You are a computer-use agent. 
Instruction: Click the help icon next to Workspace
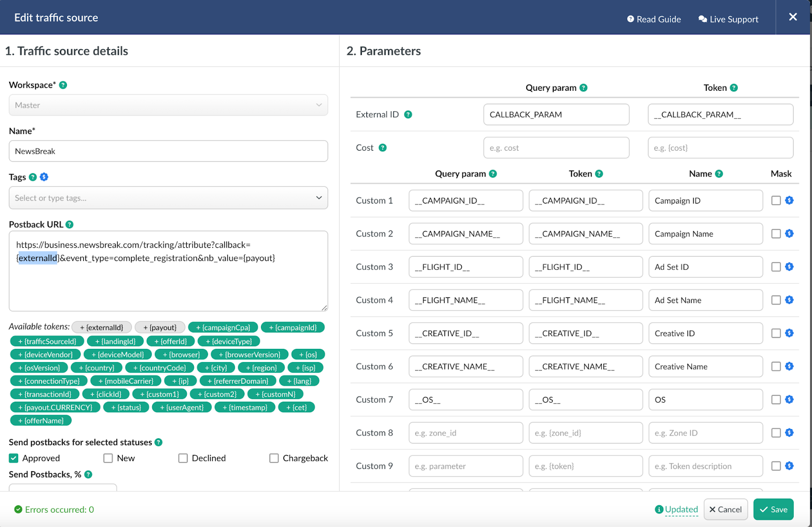click(63, 85)
